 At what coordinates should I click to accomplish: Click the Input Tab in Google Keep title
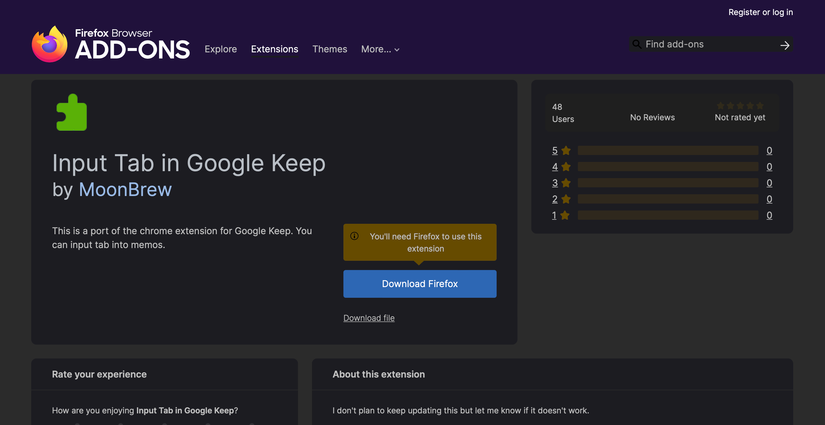point(189,164)
